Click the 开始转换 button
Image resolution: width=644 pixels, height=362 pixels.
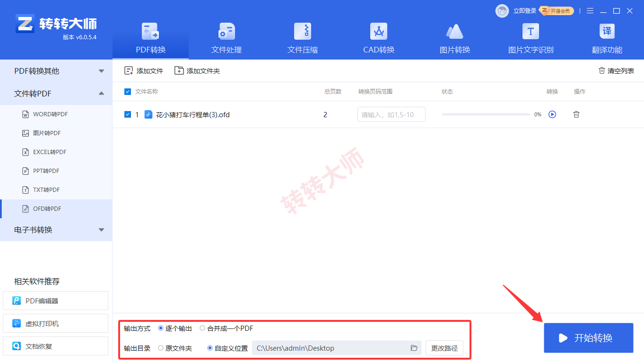pyautogui.click(x=588, y=338)
